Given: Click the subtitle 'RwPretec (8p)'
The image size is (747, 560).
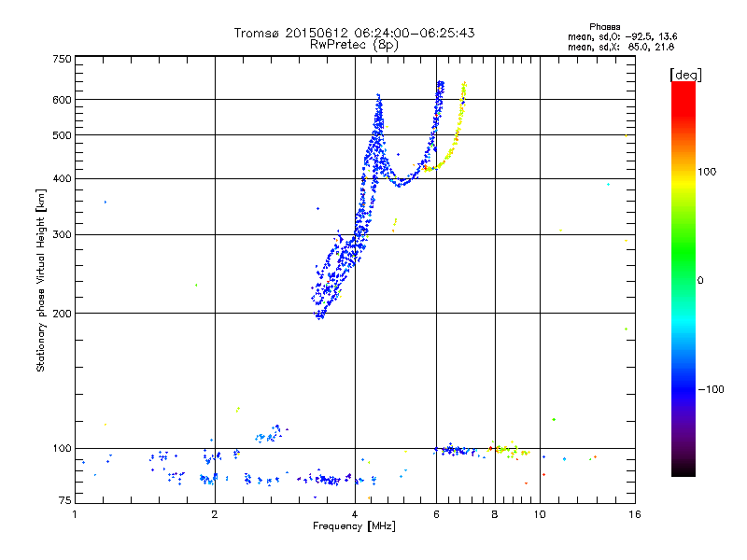Looking at the screenshot, I should tap(354, 45).
